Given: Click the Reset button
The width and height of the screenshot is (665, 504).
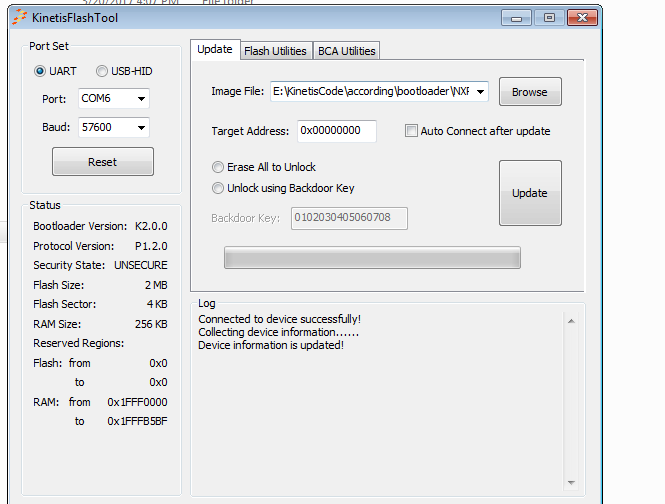Looking at the screenshot, I should pos(103,162).
